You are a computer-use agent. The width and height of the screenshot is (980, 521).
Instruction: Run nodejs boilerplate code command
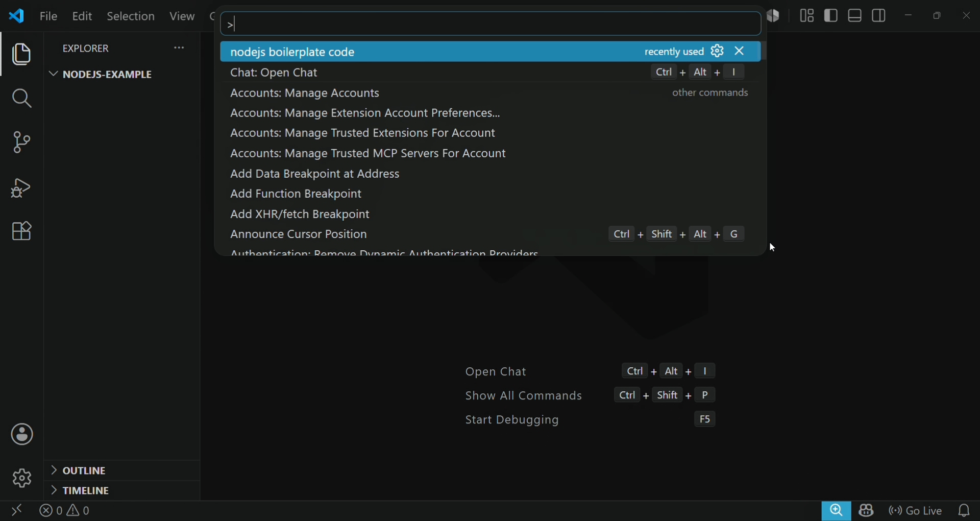pos(491,52)
